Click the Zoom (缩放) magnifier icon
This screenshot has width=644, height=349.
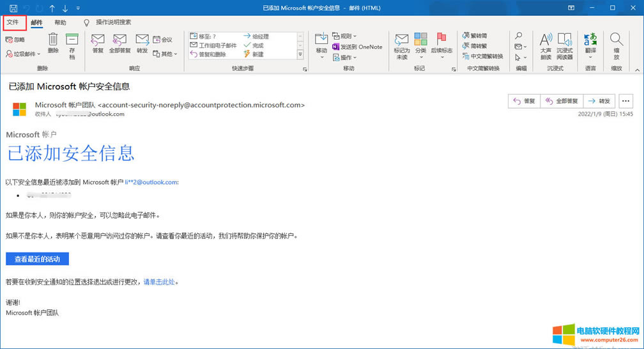tap(617, 46)
